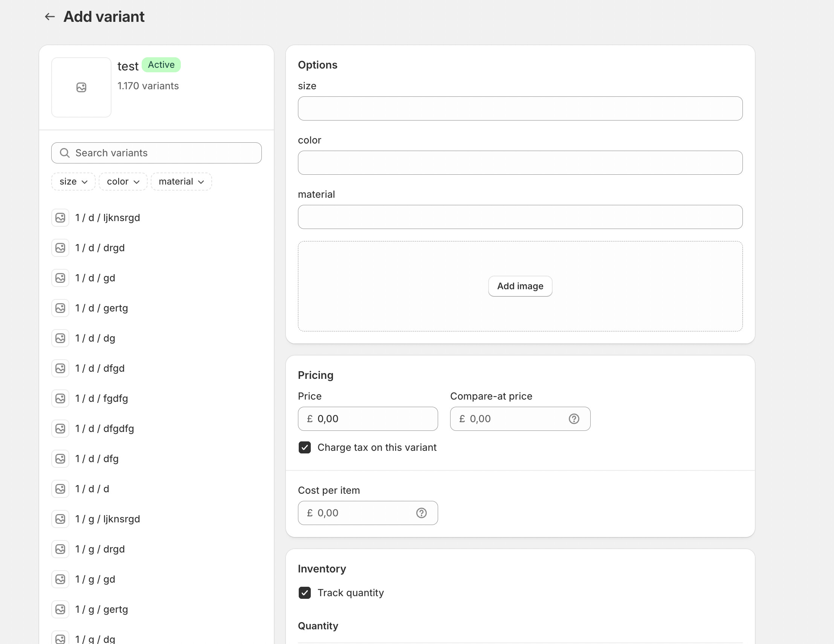Click the image icon for variant 1 / d / dfgd
The width and height of the screenshot is (834, 644).
point(60,368)
